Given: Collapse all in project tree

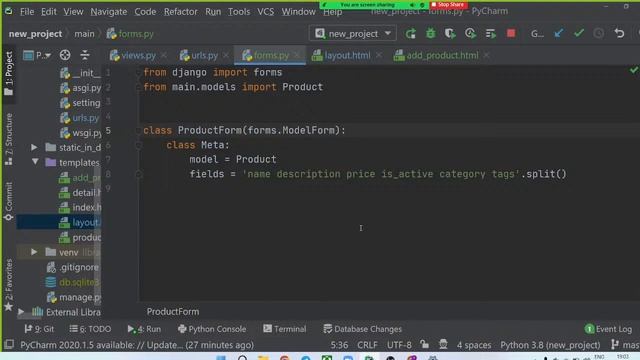Looking at the screenshot, I should click(x=85, y=55).
